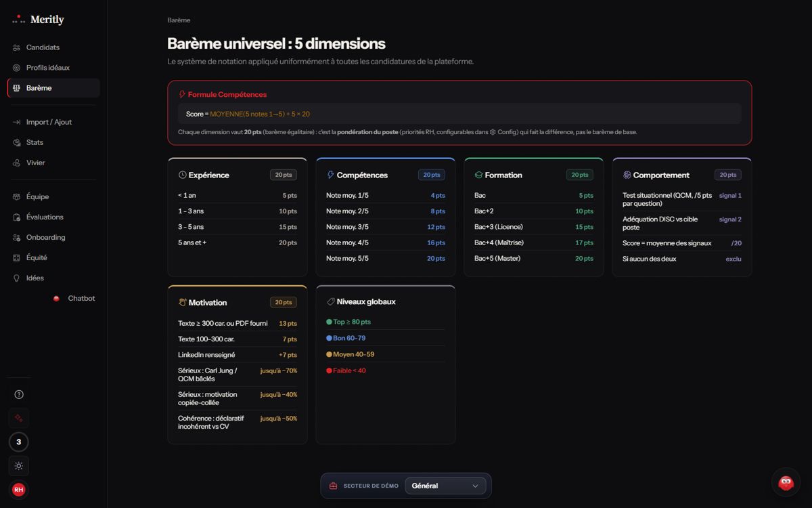Click the Barème breadcrumb
This screenshot has height=508, width=812.
179,20
